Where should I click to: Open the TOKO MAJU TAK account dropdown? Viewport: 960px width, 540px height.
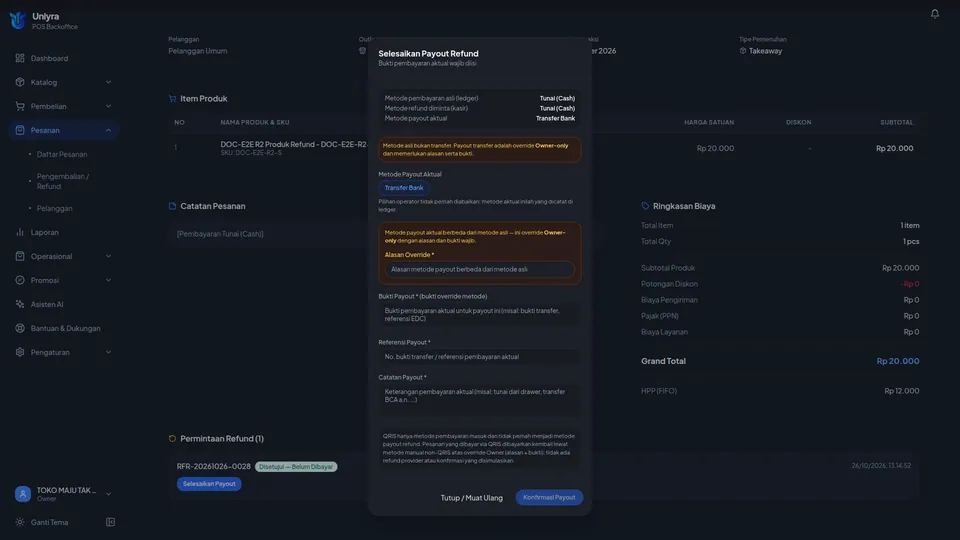coord(108,493)
